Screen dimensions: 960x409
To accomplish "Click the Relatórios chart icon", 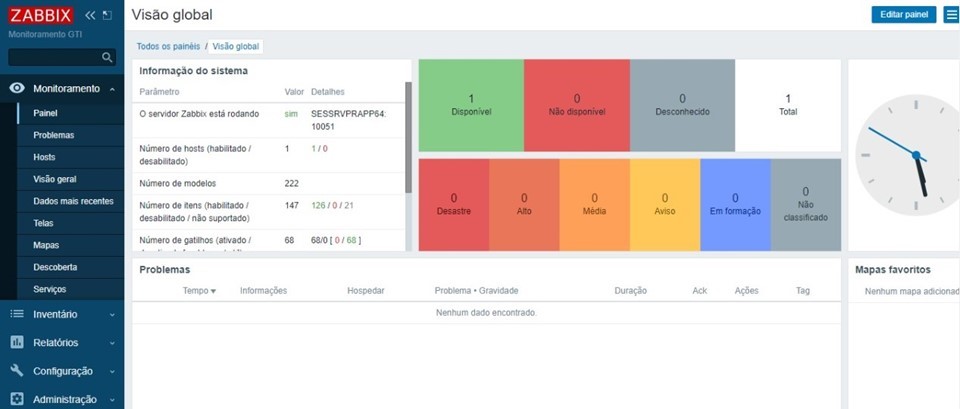I will [16, 342].
